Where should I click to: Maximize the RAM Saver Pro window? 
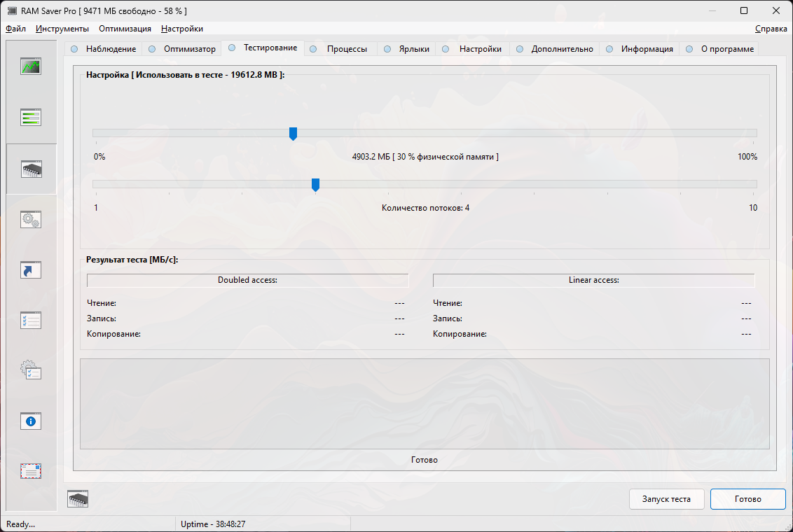(x=744, y=10)
